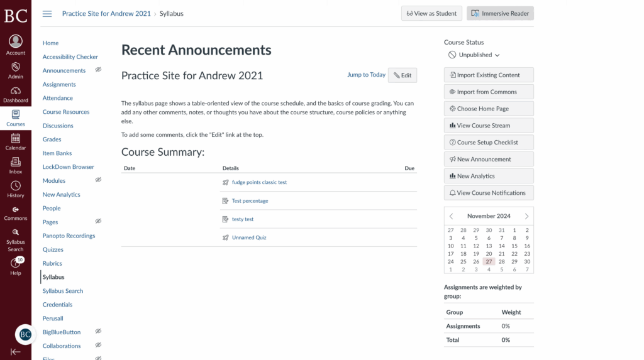Click the assignment icon beside Test percentage

pos(226,200)
